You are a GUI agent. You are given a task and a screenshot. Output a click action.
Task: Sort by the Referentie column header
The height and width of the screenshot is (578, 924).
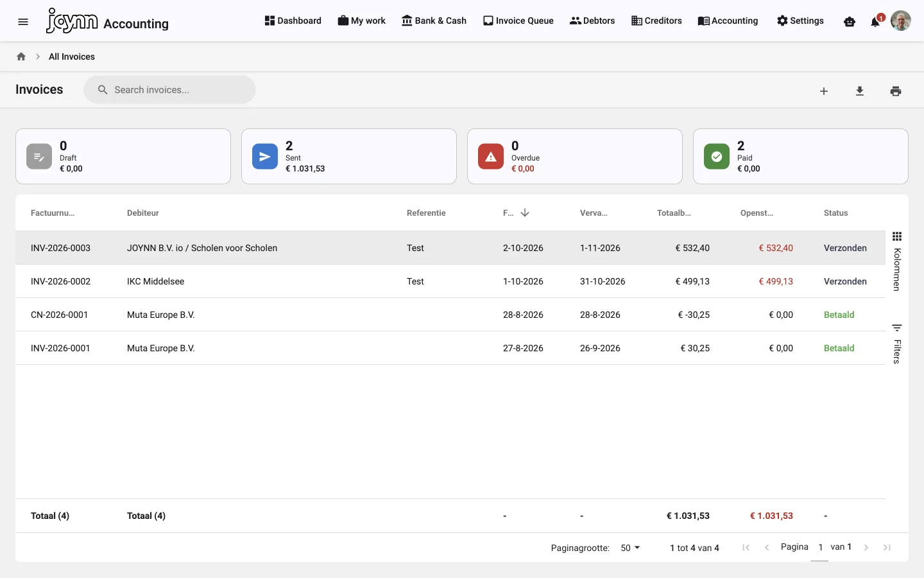click(426, 213)
